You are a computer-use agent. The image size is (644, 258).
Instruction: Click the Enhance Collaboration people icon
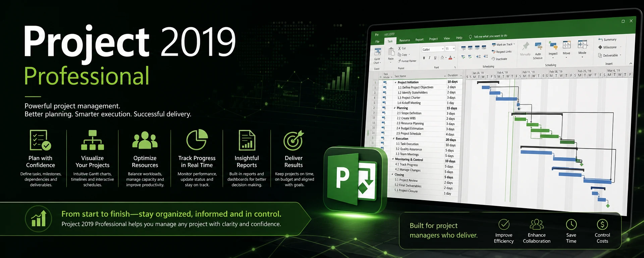(537, 224)
